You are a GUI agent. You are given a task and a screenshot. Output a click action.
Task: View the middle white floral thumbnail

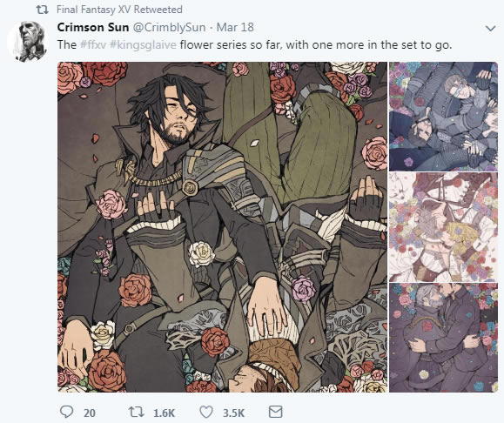(444, 227)
